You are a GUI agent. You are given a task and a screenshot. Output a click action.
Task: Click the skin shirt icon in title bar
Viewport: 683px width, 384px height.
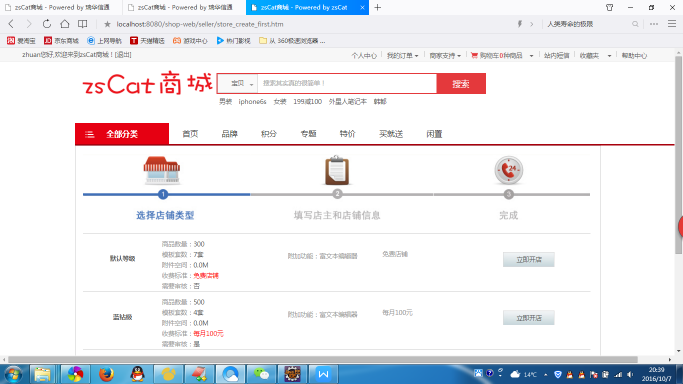tap(609, 7)
